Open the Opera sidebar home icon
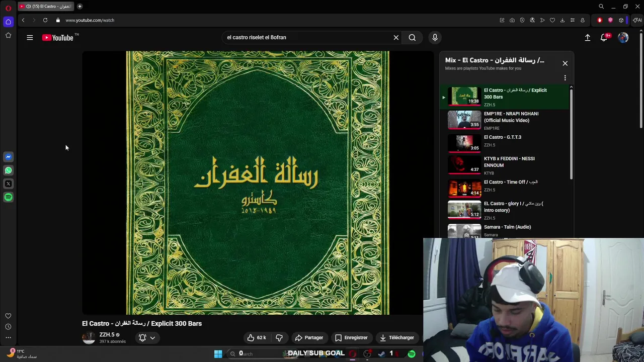Screen dimensions: 644x362 8,22
